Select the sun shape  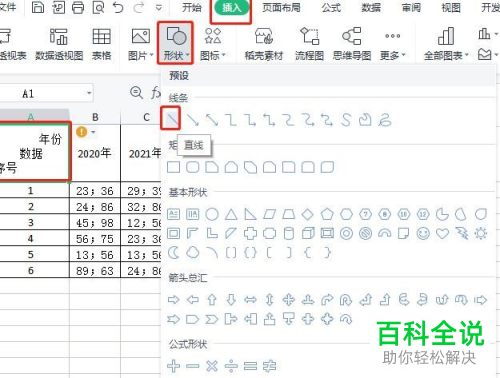[481, 234]
